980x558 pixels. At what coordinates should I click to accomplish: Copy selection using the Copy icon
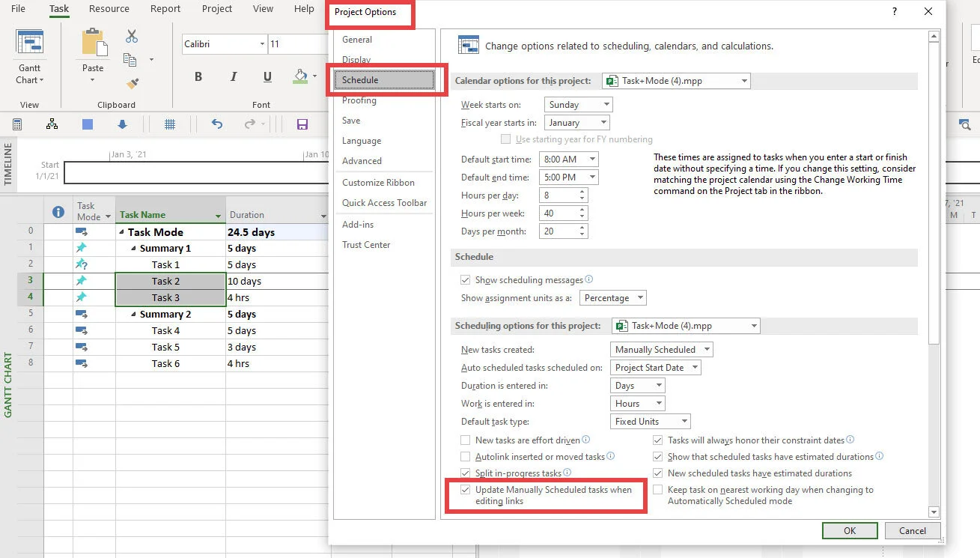pos(130,60)
